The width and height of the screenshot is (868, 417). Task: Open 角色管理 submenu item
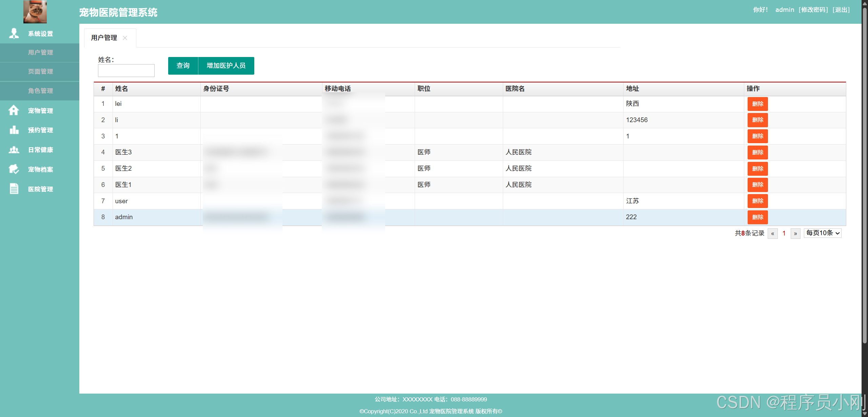point(40,91)
